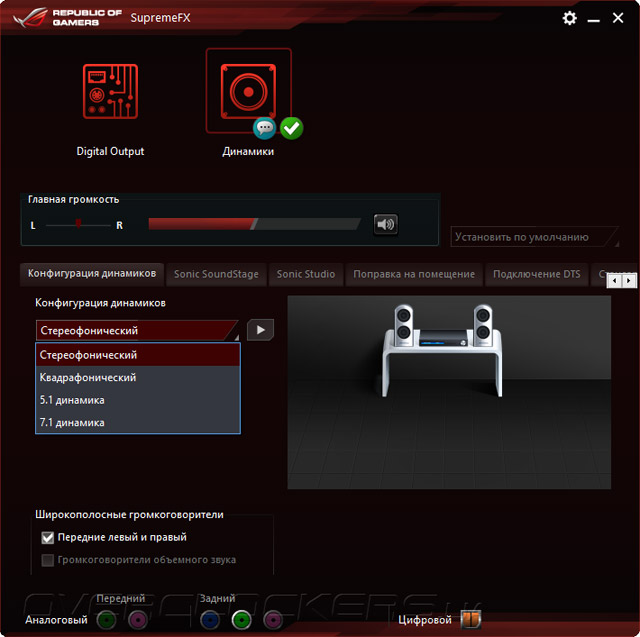Toggle Громкоговорители объемного звука checkbox

point(48,560)
